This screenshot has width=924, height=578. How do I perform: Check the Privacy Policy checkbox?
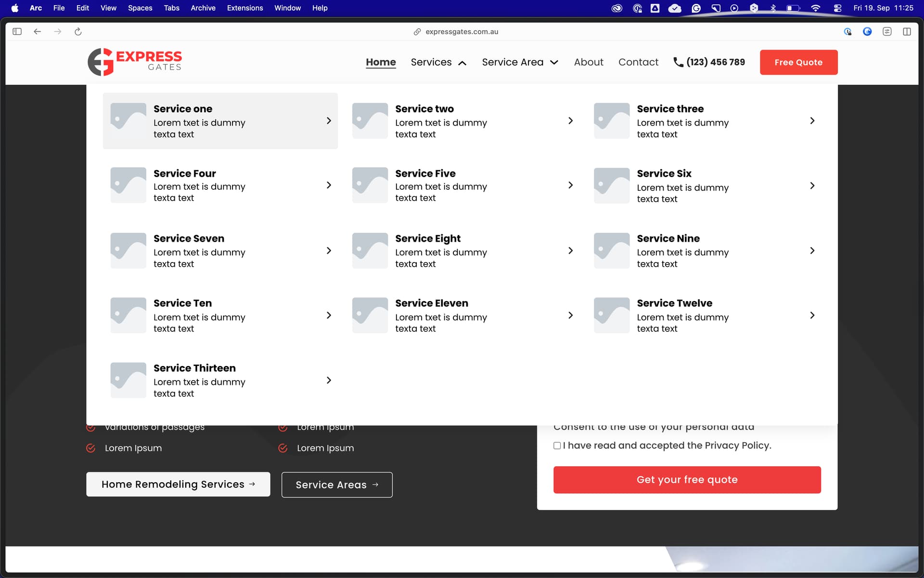[x=557, y=446]
